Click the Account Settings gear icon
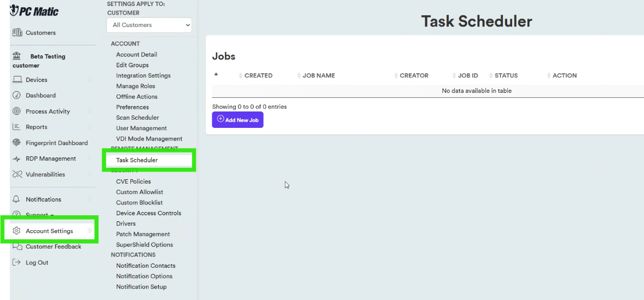 tap(16, 231)
